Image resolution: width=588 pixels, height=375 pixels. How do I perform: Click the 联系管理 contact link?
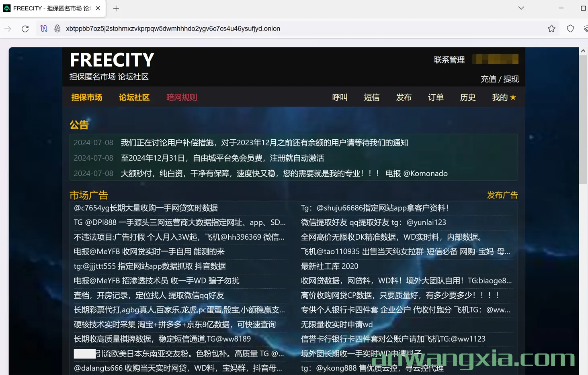pyautogui.click(x=449, y=59)
